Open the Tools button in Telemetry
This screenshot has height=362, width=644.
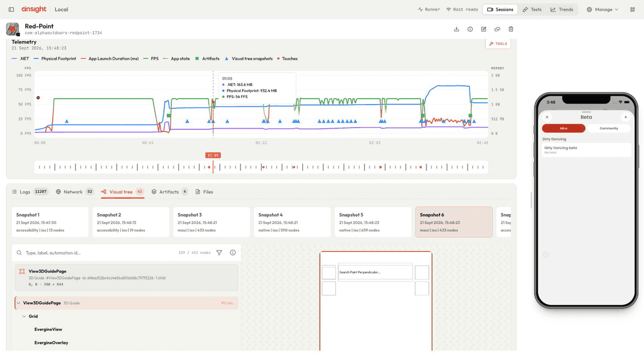[498, 44]
